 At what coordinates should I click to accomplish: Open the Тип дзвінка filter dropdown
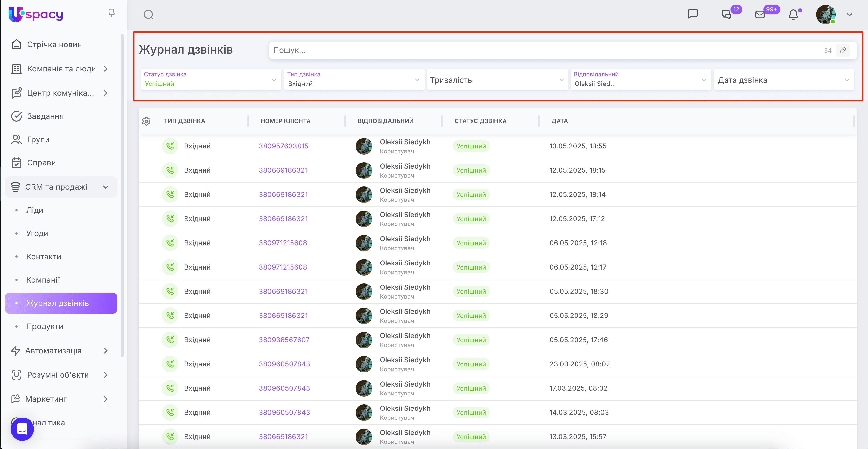(x=354, y=80)
